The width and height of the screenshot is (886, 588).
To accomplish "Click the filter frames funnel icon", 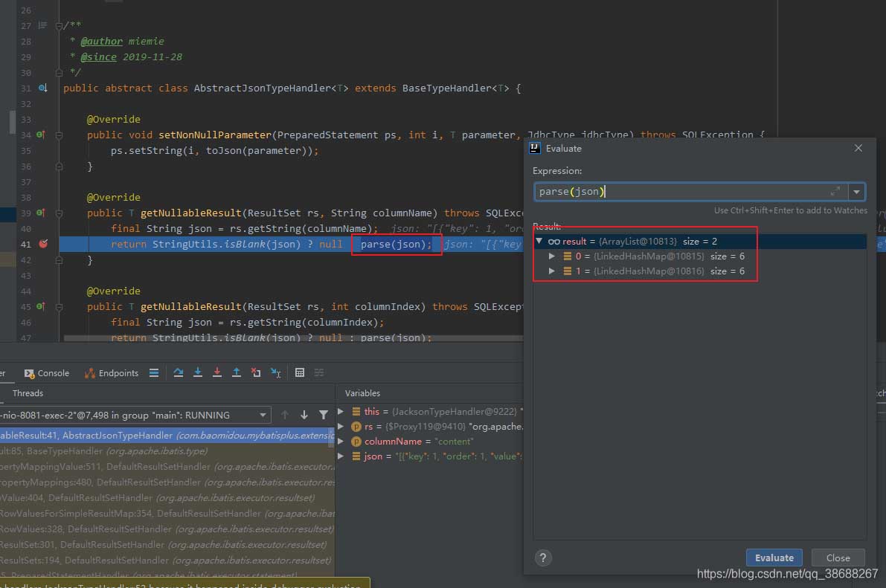I will click(324, 415).
